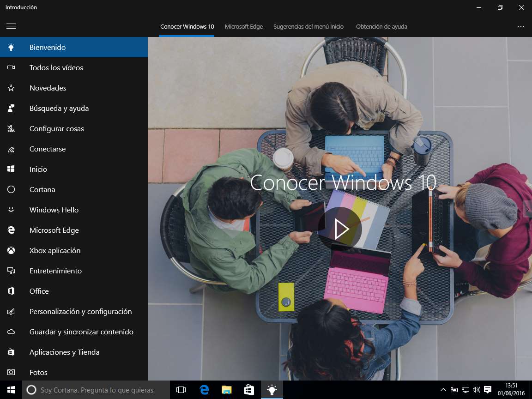Open the Action Center notifications icon

coord(488,390)
